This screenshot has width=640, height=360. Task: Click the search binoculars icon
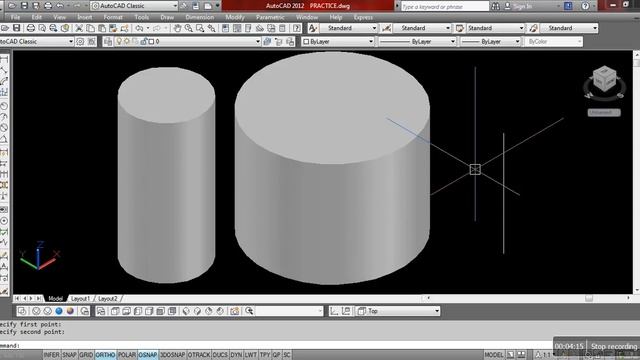[x=495, y=6]
